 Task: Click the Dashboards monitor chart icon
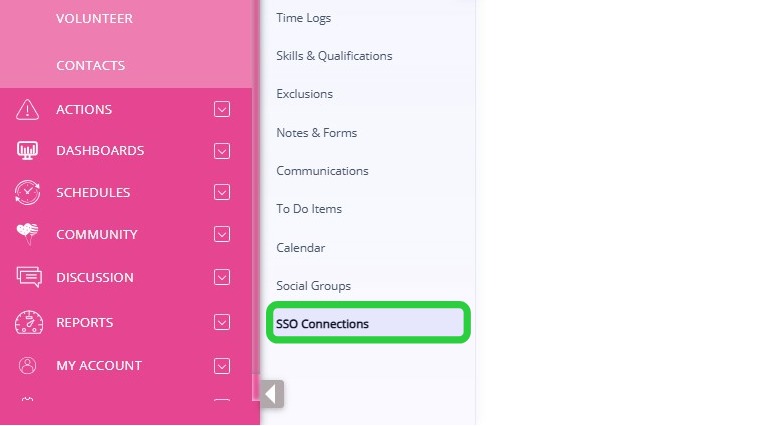click(28, 151)
